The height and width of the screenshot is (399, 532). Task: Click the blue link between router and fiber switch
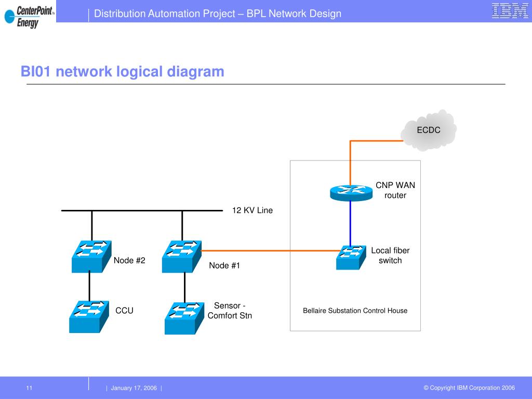click(351, 223)
